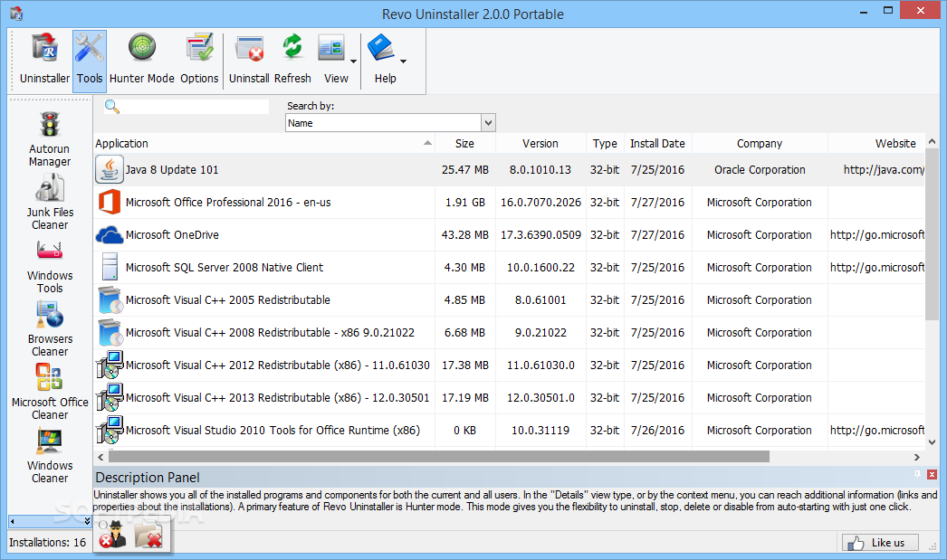Sort by Install Date column header

click(x=657, y=144)
